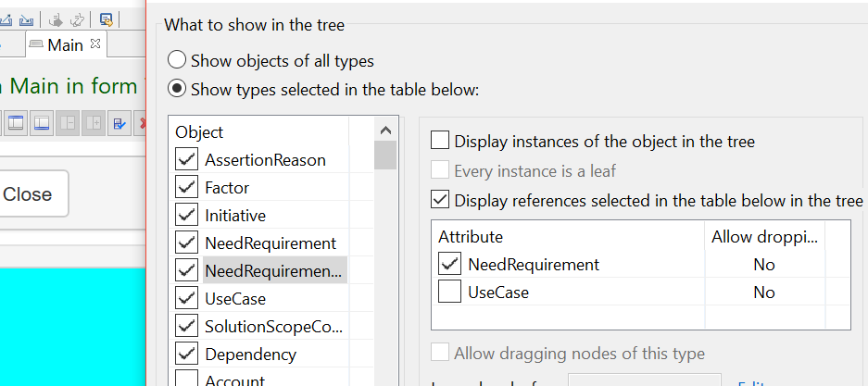Click the "No" cell in the NeedRequirement attribute row
Image resolution: width=868 pixels, height=386 pixels.
(764, 265)
